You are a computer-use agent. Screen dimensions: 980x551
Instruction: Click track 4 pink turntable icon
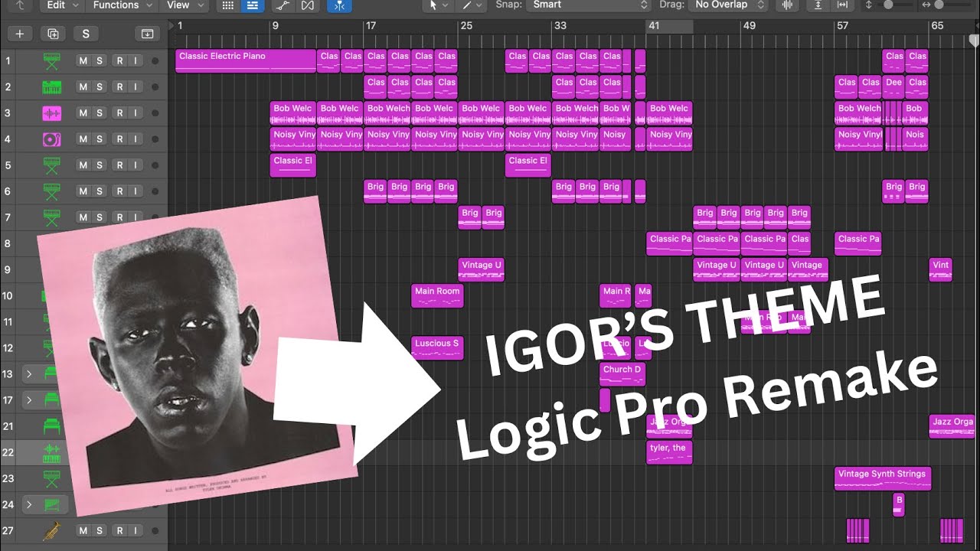(51, 139)
